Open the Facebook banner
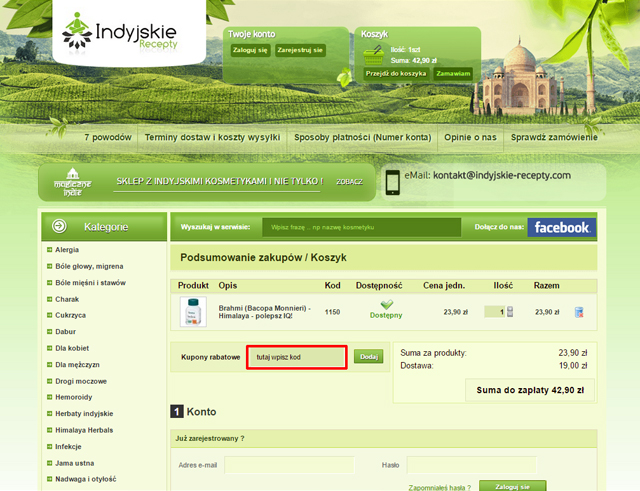The height and width of the screenshot is (491, 640). (x=562, y=227)
